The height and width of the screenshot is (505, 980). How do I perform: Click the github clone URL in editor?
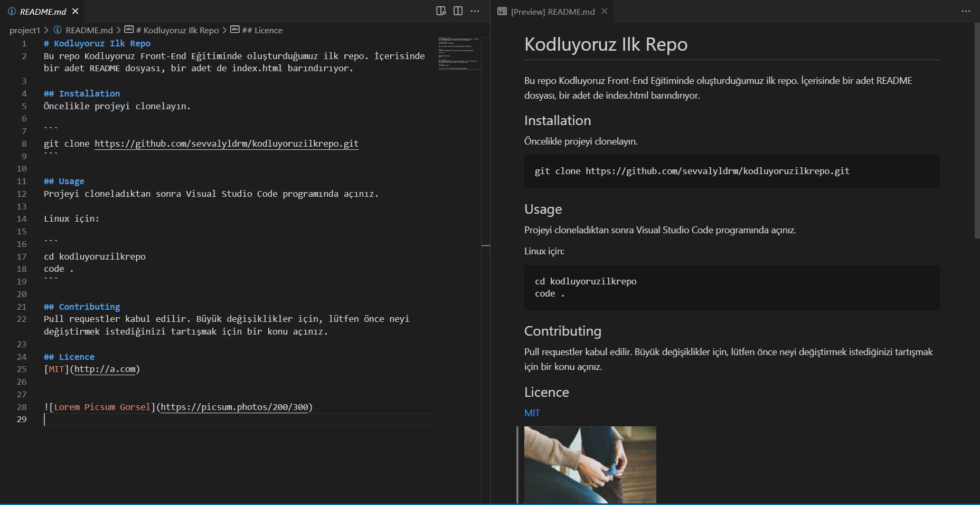(x=227, y=144)
